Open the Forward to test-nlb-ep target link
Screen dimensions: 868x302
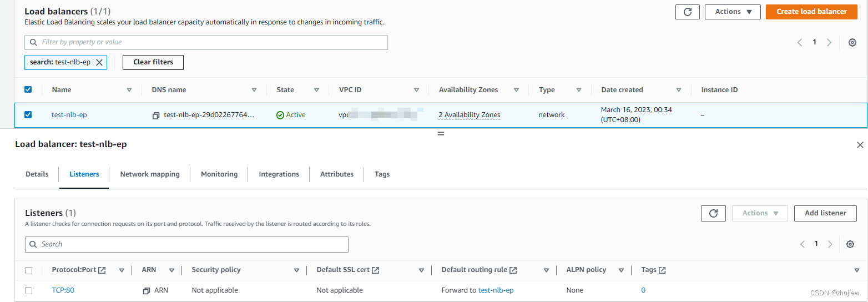click(496, 290)
